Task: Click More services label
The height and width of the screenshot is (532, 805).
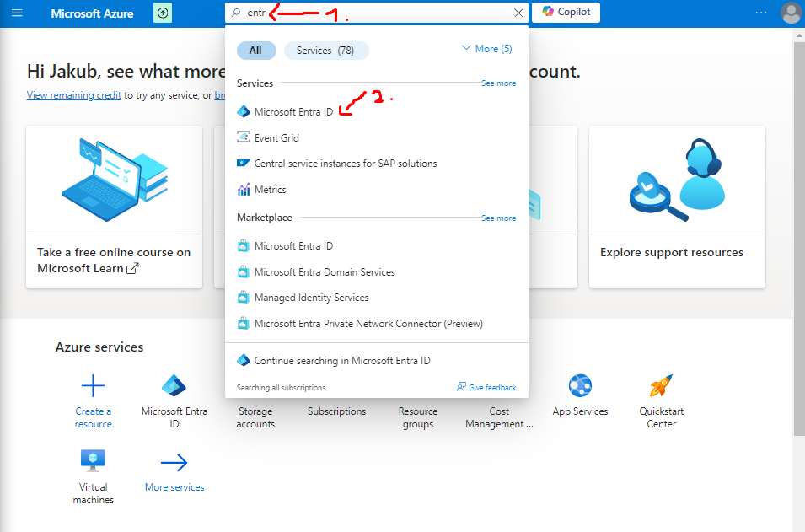Action: 174,487
